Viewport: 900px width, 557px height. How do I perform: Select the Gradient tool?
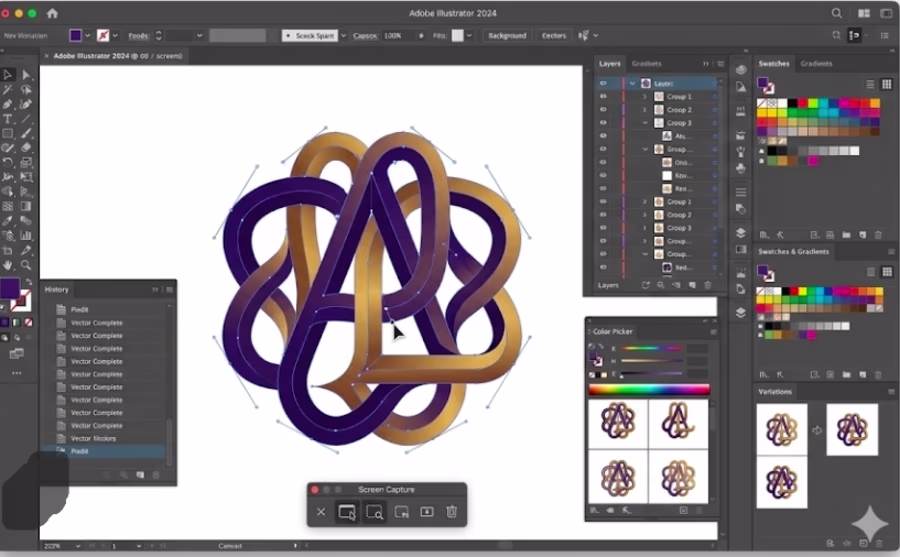coord(26,206)
